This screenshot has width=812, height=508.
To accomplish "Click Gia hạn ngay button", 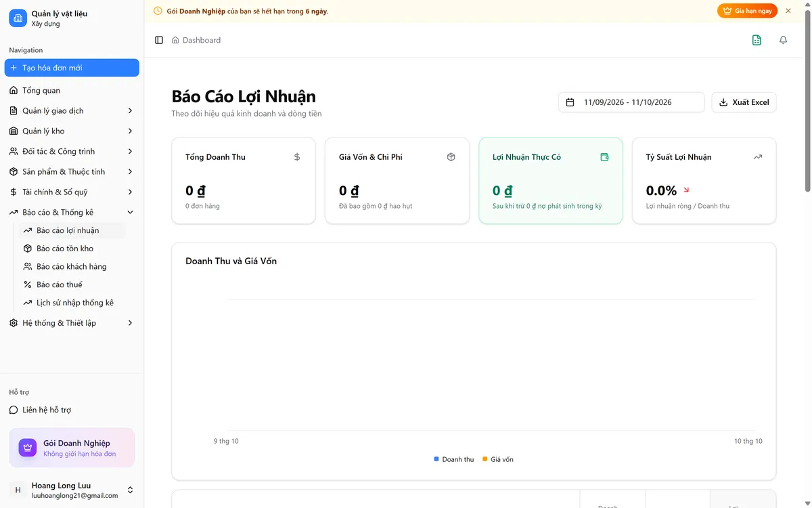I will pos(748,11).
